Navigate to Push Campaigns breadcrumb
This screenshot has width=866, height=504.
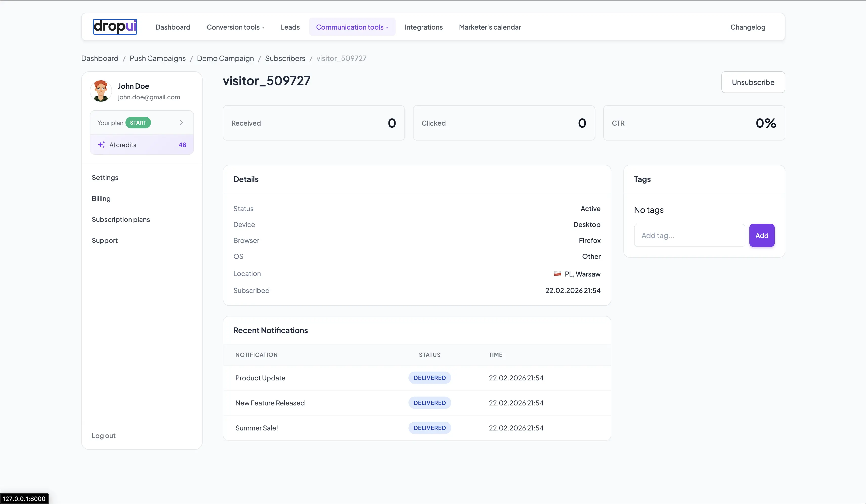pos(157,58)
